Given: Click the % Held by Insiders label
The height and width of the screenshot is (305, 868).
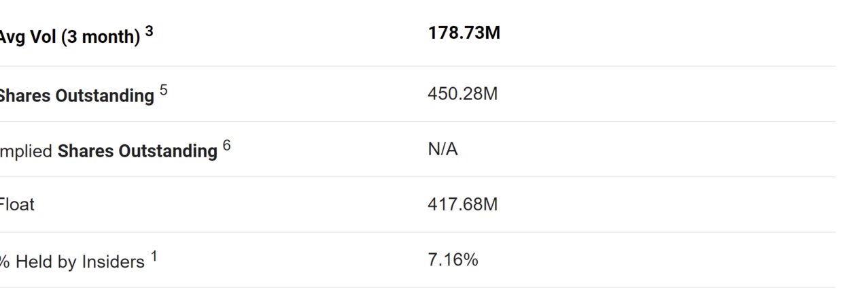Looking at the screenshot, I should tap(71, 261).
